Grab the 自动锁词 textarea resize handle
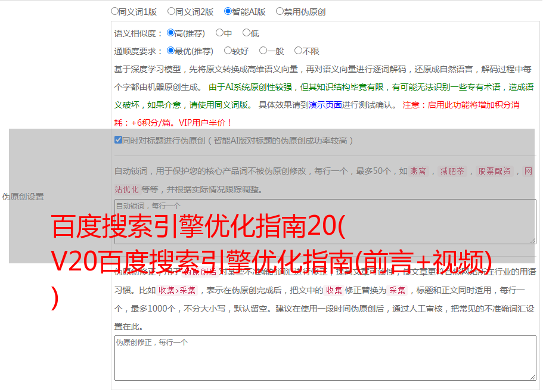 click(533, 241)
